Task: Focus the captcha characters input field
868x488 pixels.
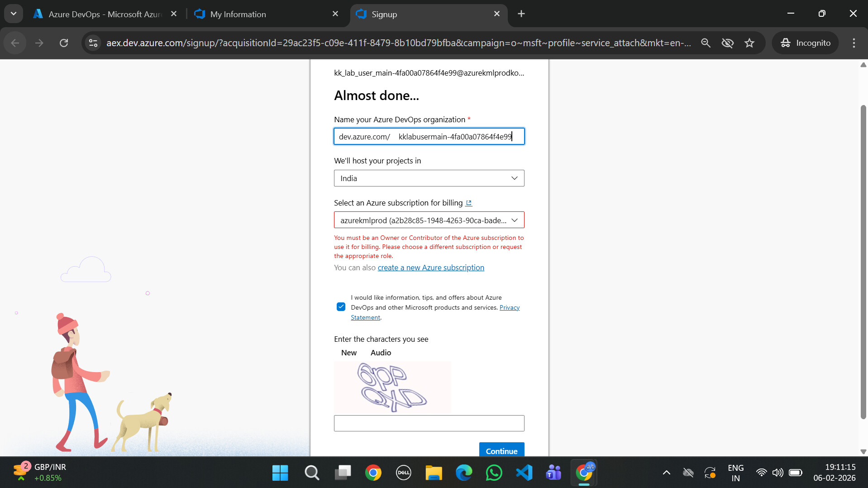Action: (x=429, y=423)
